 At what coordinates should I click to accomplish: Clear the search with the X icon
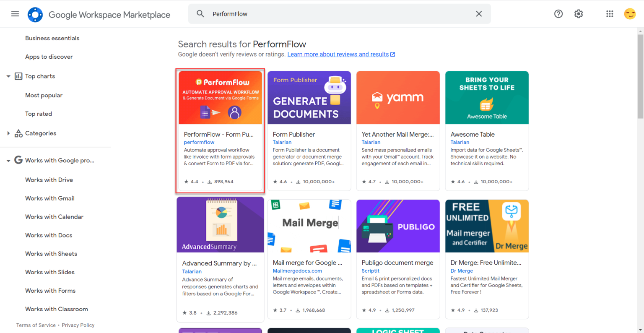479,14
